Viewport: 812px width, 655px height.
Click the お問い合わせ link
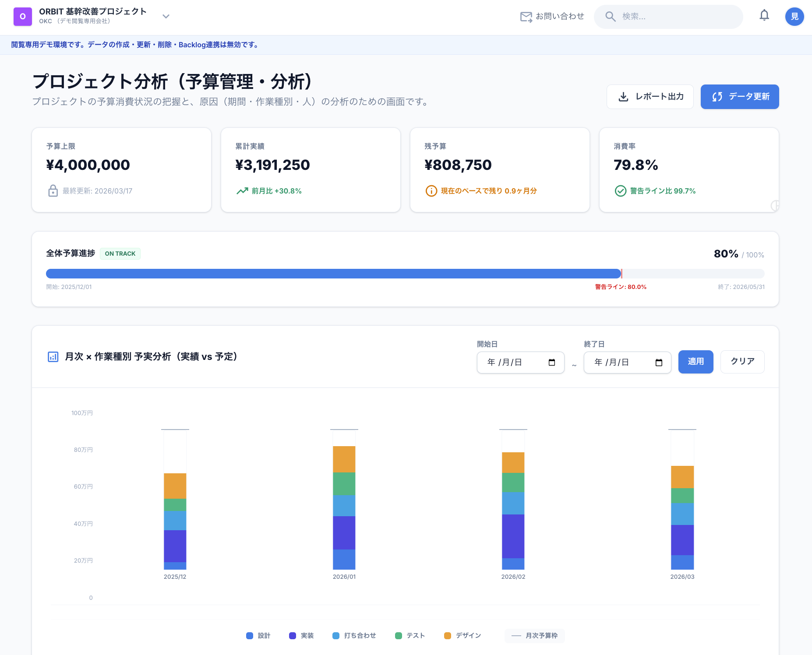560,17
